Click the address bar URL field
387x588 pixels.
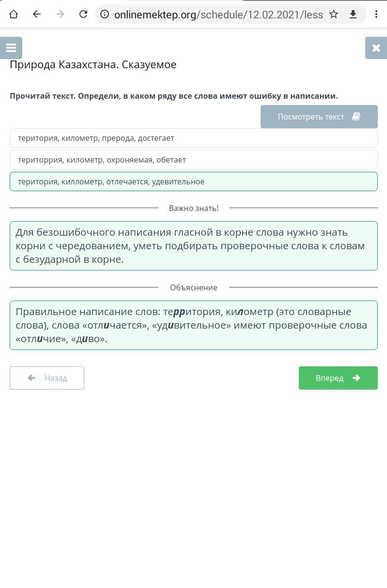coord(218,15)
